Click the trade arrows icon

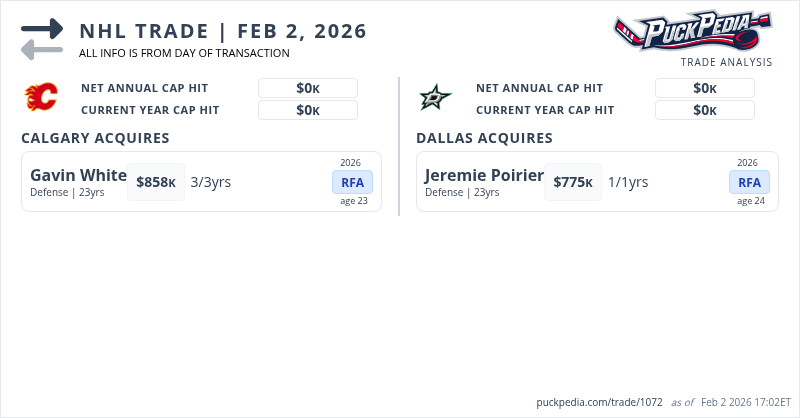(42, 38)
